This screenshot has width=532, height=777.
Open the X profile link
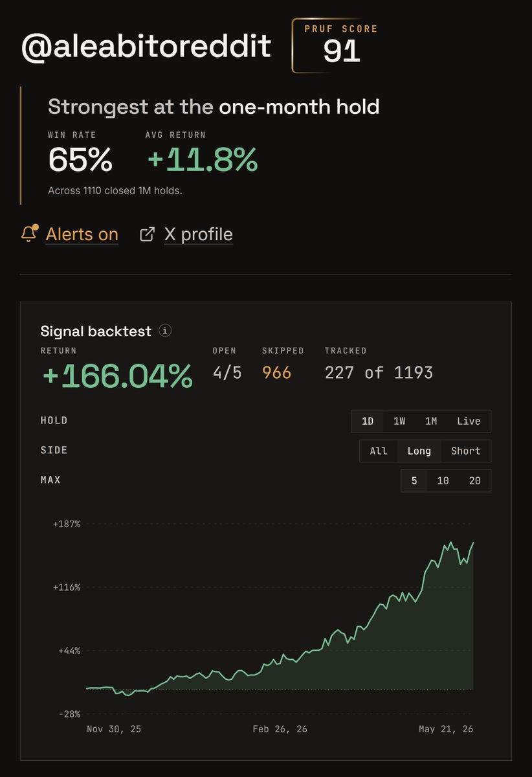tap(198, 234)
